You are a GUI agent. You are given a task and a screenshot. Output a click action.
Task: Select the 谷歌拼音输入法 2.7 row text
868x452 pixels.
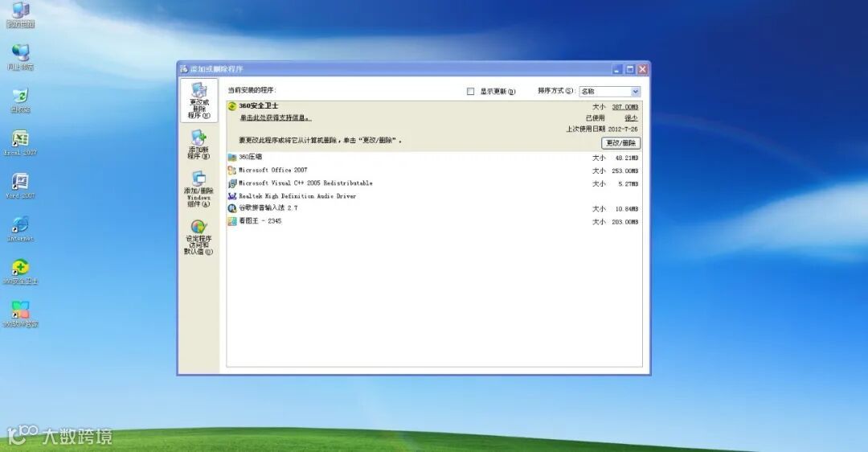(268, 208)
